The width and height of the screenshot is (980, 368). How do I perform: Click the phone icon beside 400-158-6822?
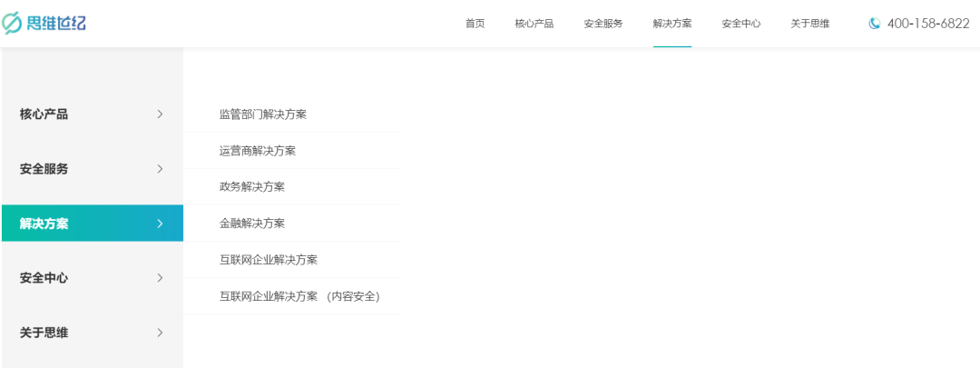pos(875,24)
